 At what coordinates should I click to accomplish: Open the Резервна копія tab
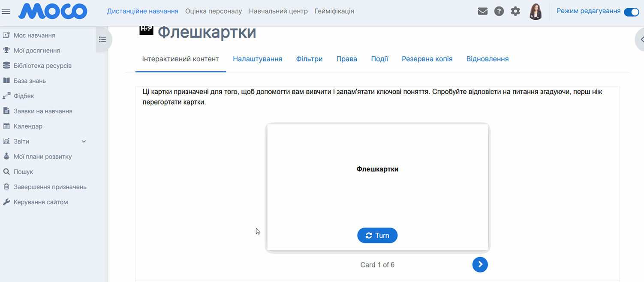427,59
